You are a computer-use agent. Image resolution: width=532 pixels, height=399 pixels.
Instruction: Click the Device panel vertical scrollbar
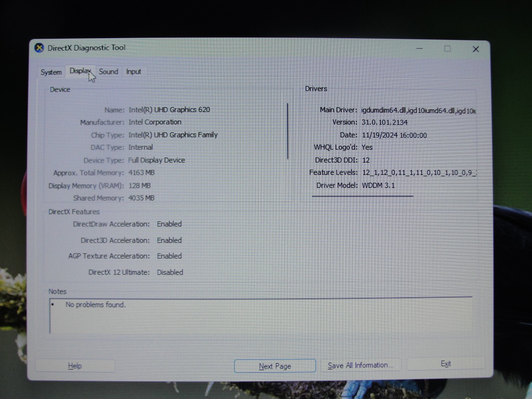tap(288, 131)
